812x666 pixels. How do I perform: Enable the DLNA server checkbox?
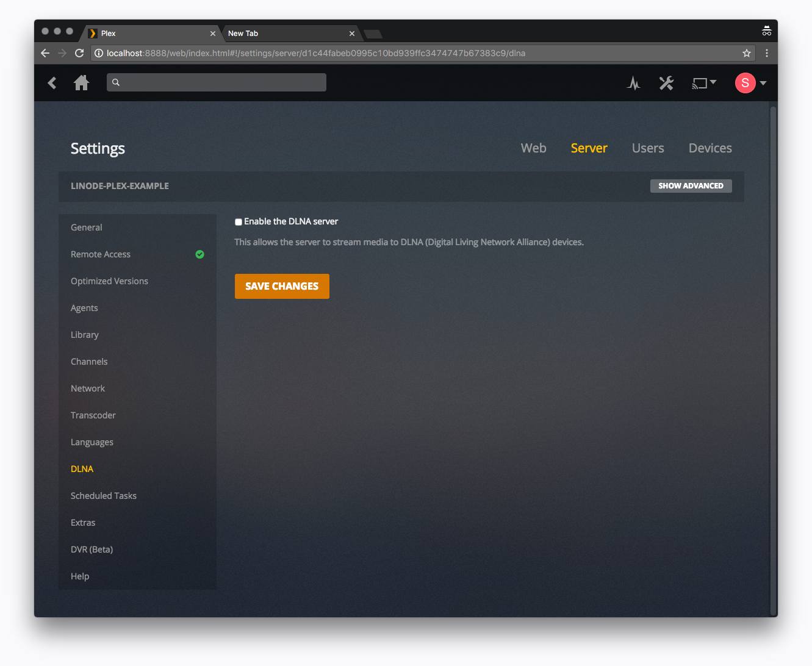[x=239, y=222]
